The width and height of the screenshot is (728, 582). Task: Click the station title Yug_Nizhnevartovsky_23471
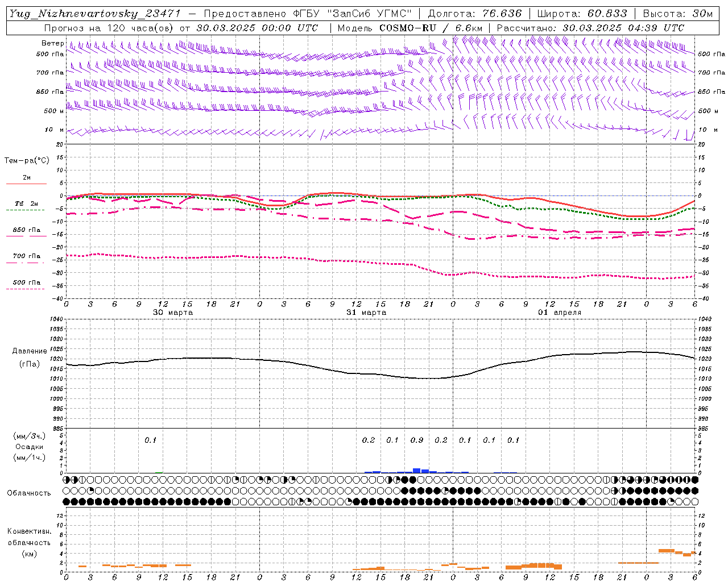pos(95,14)
